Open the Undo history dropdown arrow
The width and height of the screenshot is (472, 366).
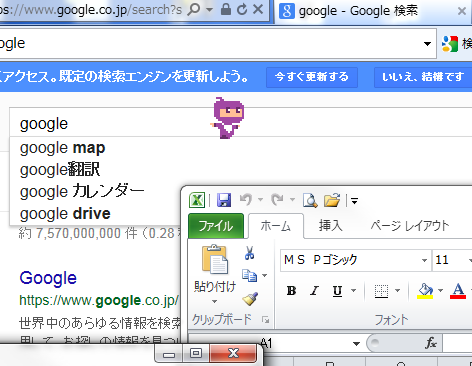point(260,200)
